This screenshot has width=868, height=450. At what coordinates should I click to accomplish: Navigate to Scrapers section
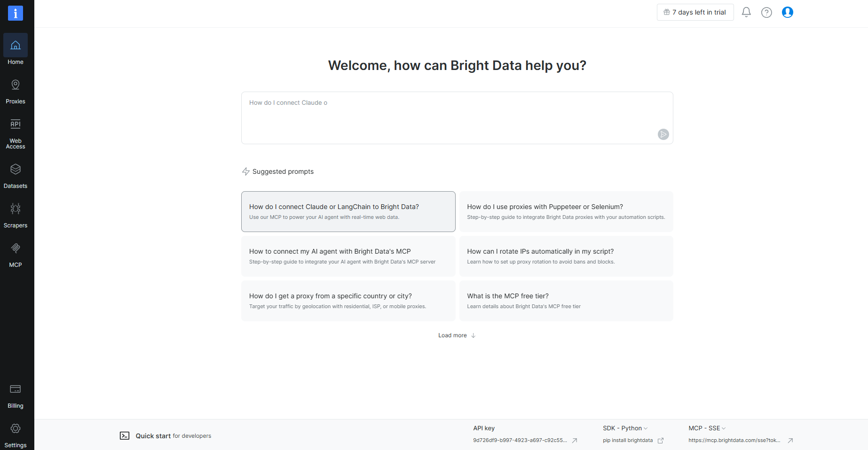pyautogui.click(x=16, y=215)
